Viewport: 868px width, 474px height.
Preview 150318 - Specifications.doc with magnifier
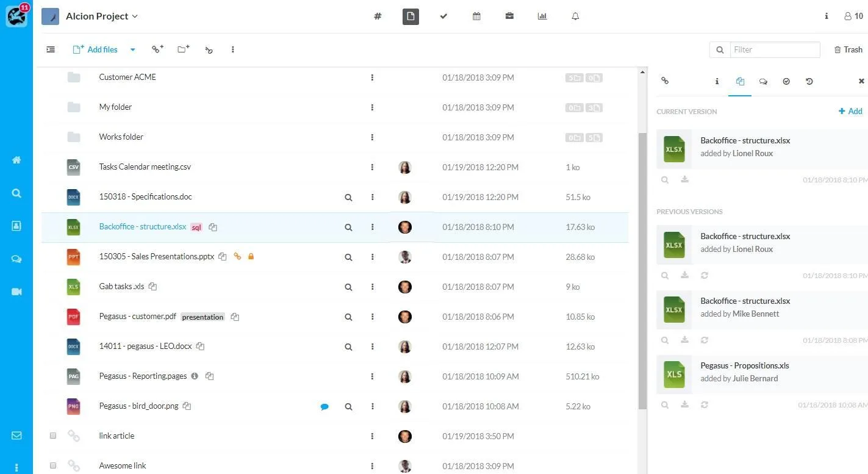coord(348,197)
